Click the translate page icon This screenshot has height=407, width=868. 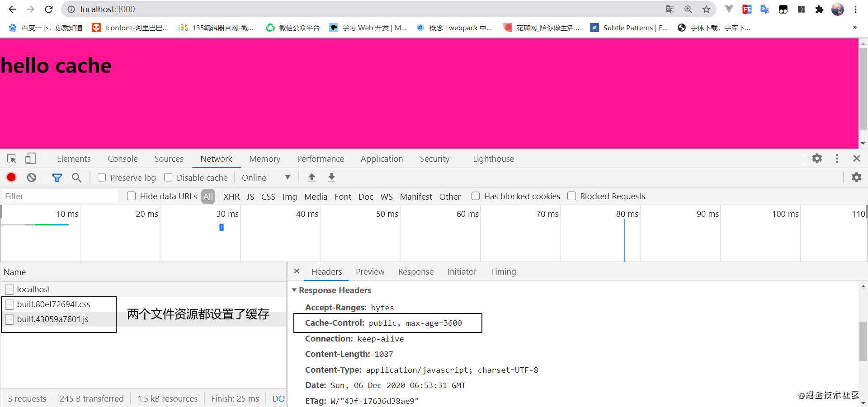pos(670,9)
